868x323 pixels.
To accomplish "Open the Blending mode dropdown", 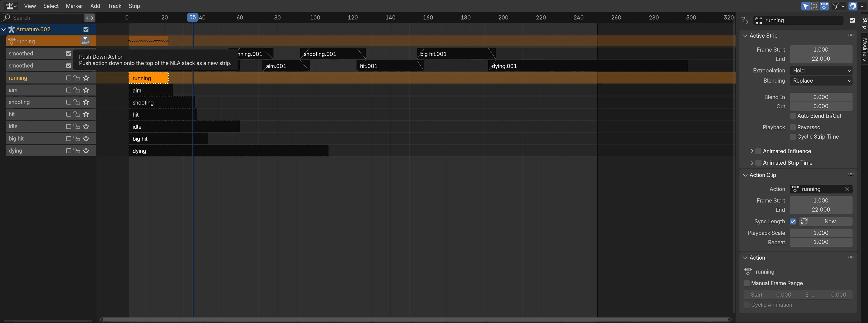I will pyautogui.click(x=821, y=81).
